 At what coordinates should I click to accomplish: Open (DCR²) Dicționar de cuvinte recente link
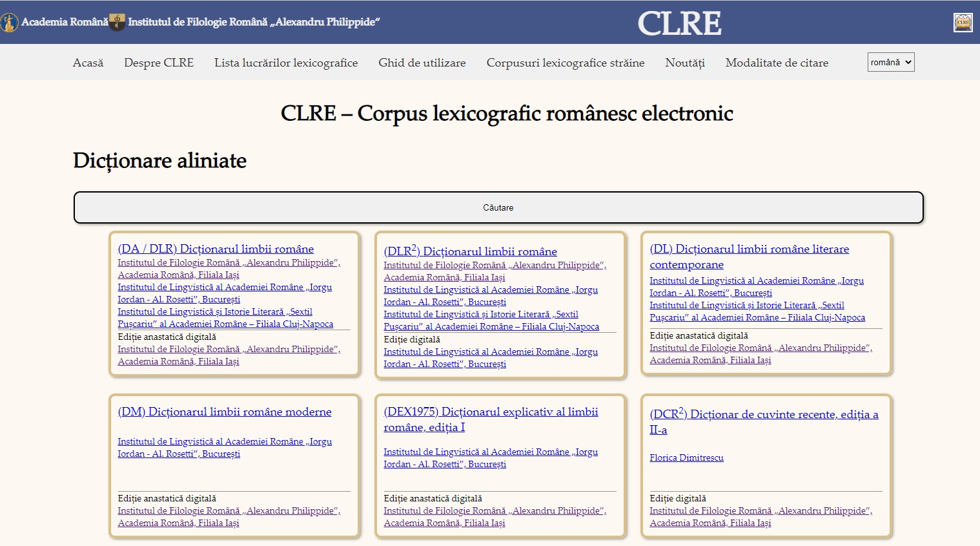click(x=764, y=421)
